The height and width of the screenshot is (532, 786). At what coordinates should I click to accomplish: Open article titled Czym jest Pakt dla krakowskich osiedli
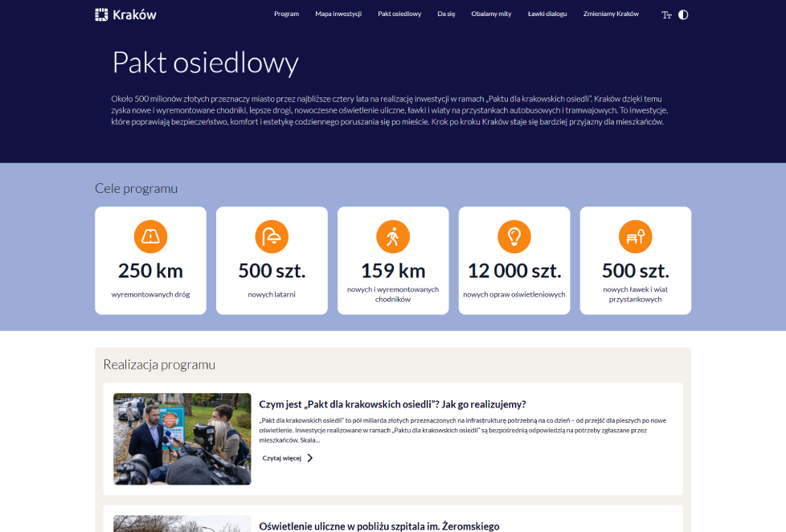click(x=392, y=404)
